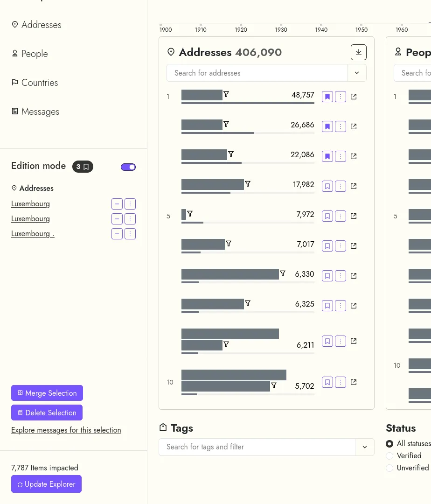This screenshot has height=504, width=431.
Task: Toggle Edition mode switch off
Action: (x=128, y=167)
